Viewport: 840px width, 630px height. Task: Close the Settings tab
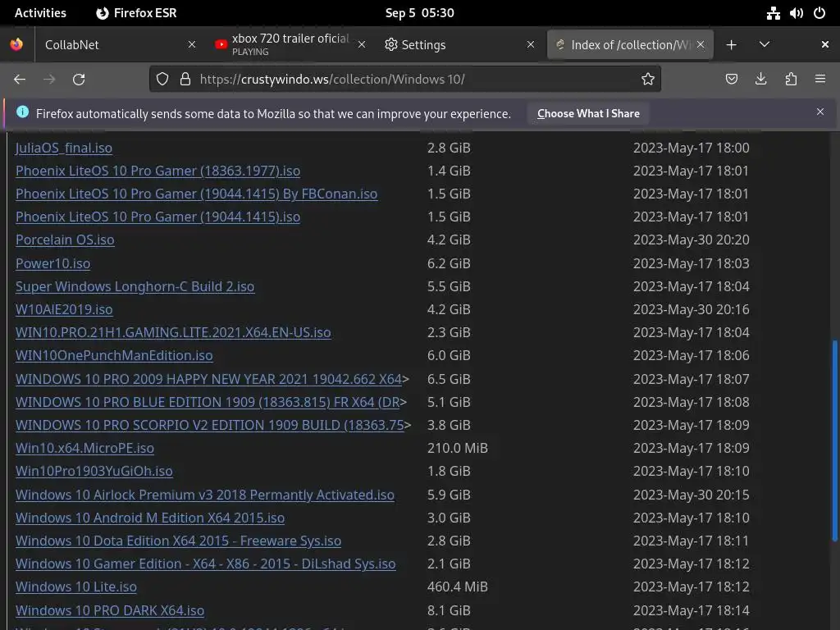click(x=531, y=45)
